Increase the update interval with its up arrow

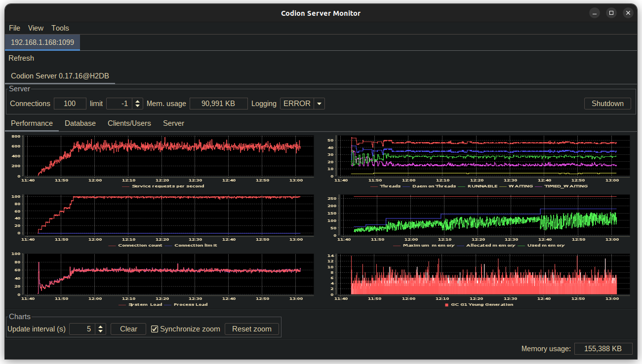pyautogui.click(x=101, y=326)
